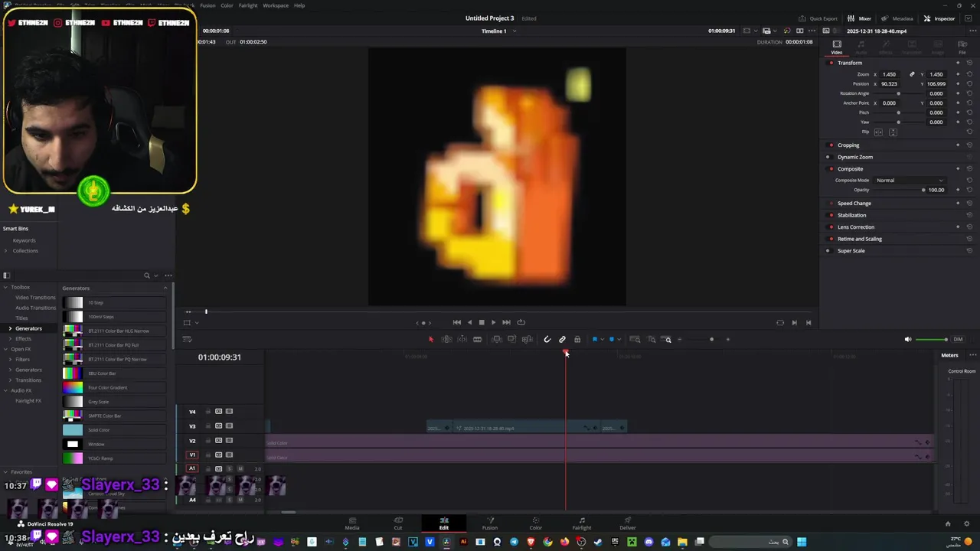Collapse the Toolbox tree node
Viewport: 980px width, 551px height.
[x=5, y=287]
